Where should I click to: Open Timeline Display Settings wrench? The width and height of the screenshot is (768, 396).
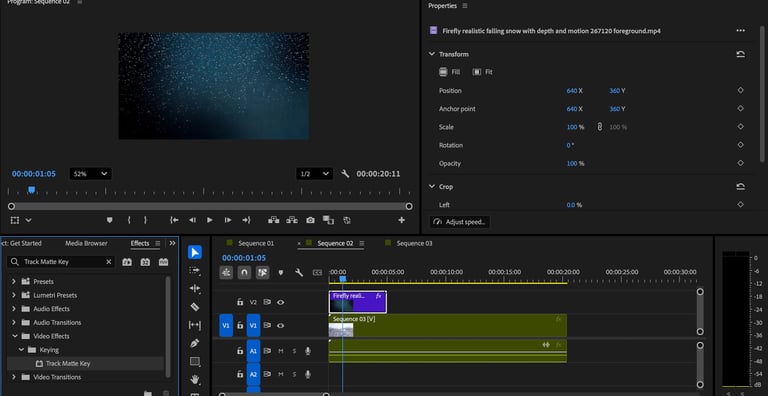[x=299, y=272]
